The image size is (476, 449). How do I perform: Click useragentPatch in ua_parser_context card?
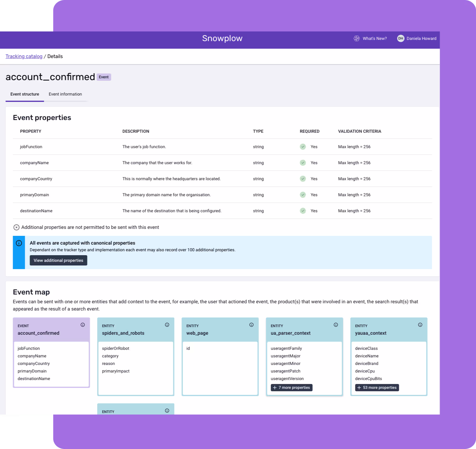pyautogui.click(x=285, y=371)
